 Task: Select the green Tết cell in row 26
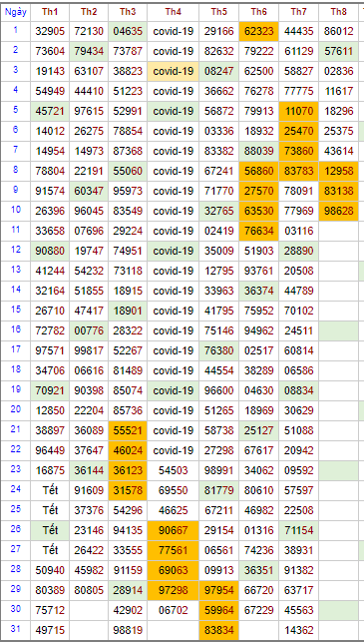[x=50, y=529]
